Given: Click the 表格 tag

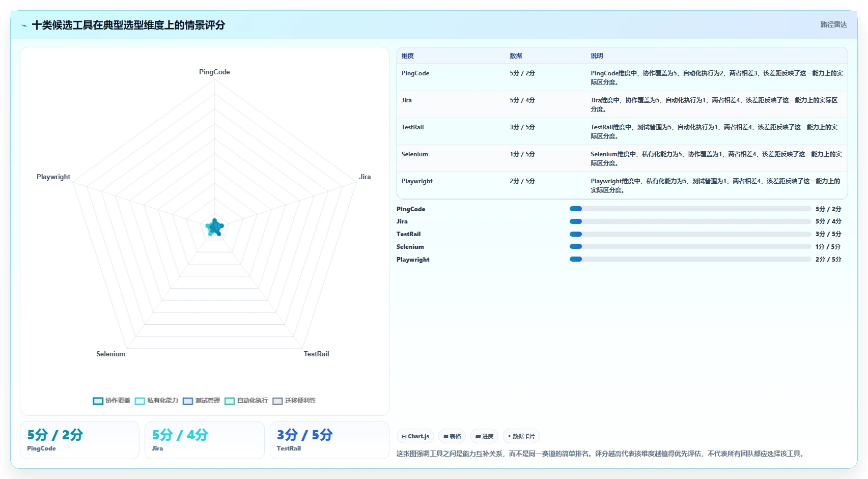Looking at the screenshot, I should [452, 436].
